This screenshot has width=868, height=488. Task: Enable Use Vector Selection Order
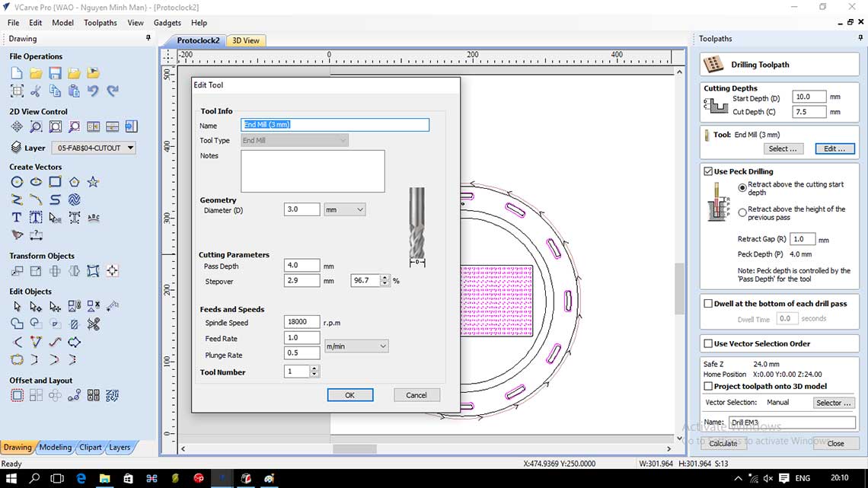708,343
